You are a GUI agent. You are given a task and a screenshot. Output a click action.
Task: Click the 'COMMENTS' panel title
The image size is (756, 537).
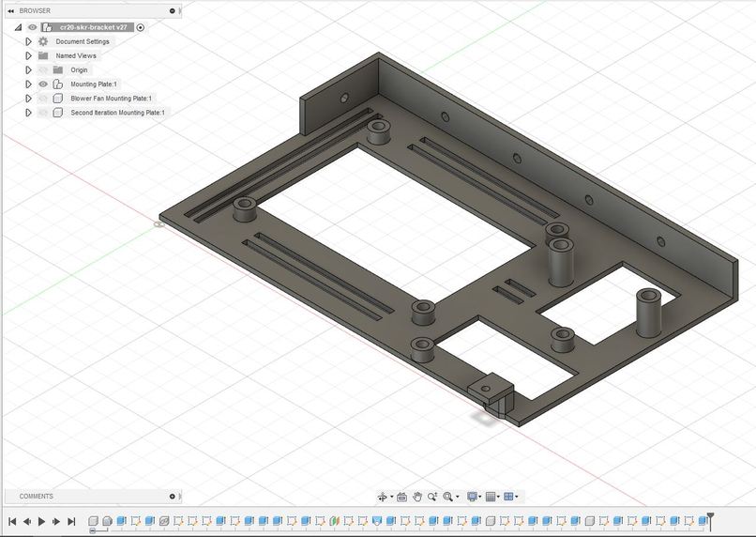(37, 496)
